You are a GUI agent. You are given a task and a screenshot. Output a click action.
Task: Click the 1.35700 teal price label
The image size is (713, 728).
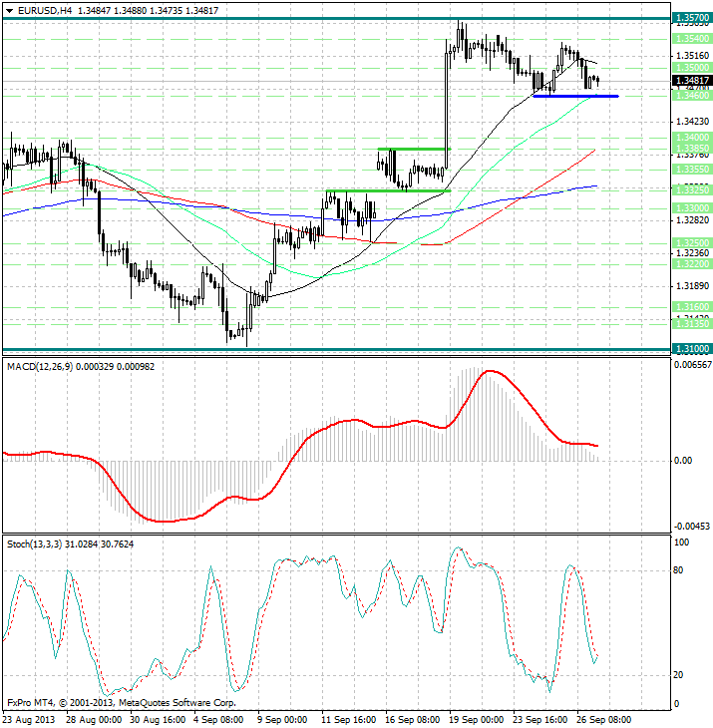[692, 18]
